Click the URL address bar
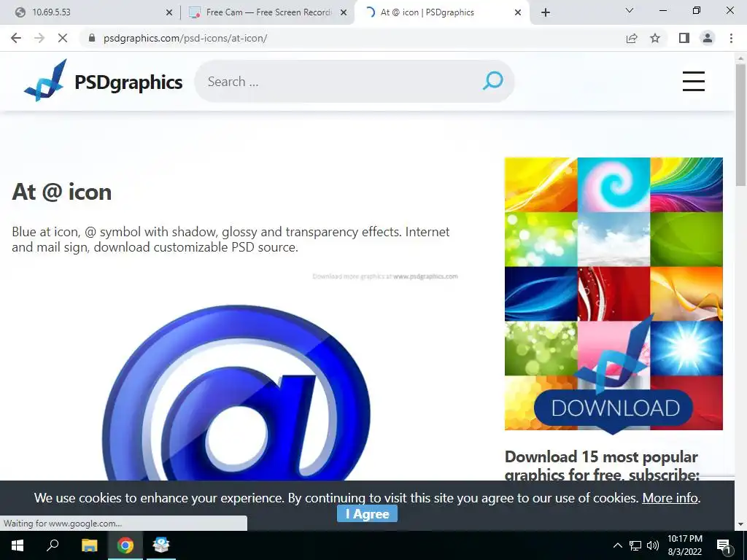 pos(352,38)
